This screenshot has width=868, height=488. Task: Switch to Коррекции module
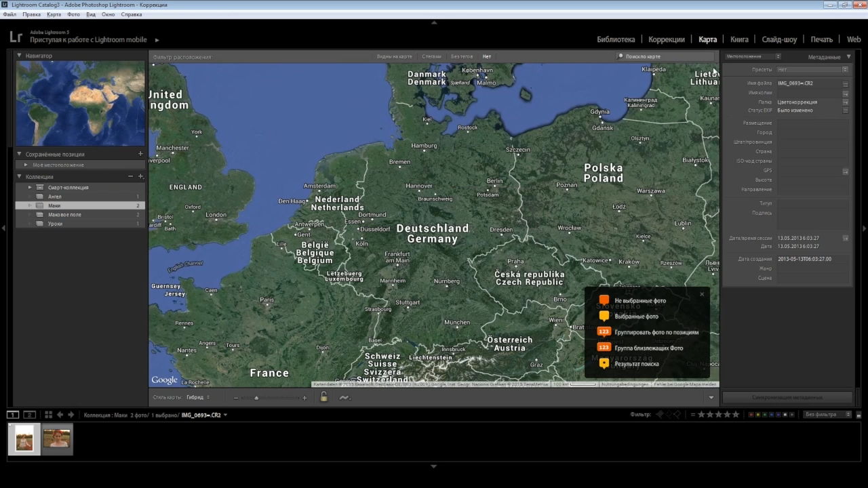(x=667, y=39)
